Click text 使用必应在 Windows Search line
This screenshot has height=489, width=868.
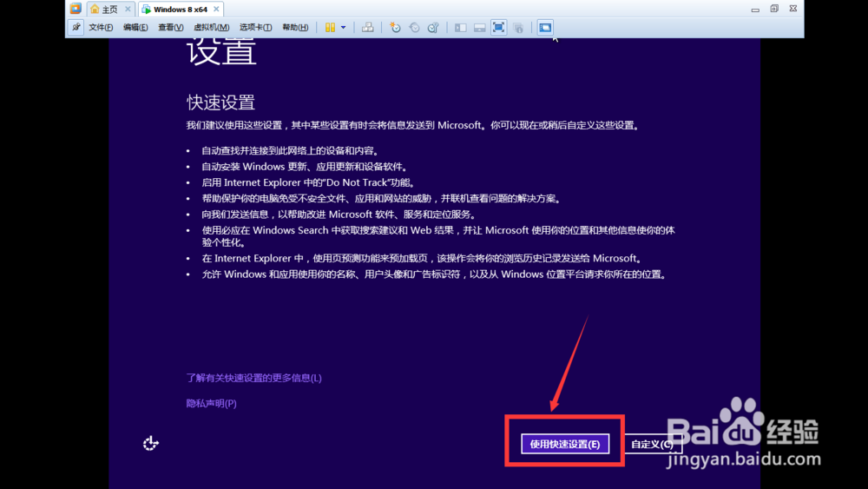[437, 236]
